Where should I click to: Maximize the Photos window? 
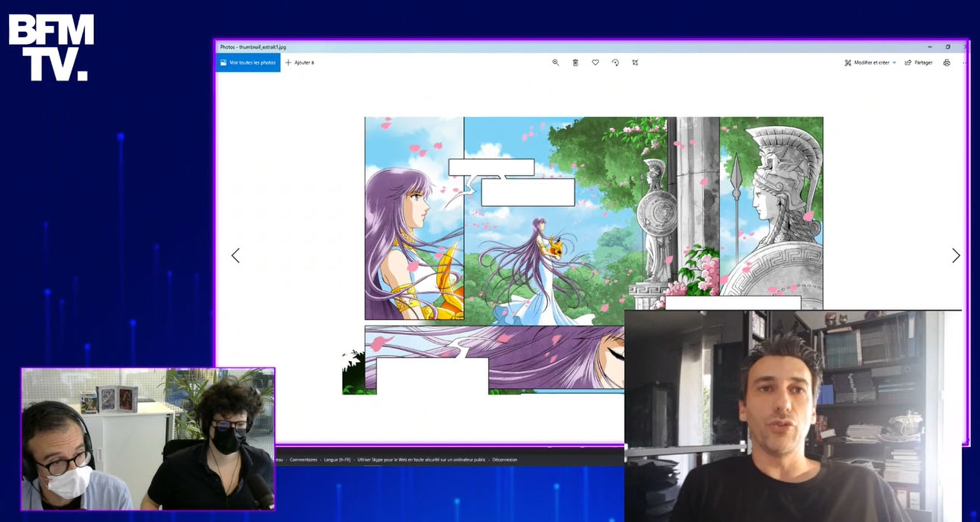(x=948, y=47)
